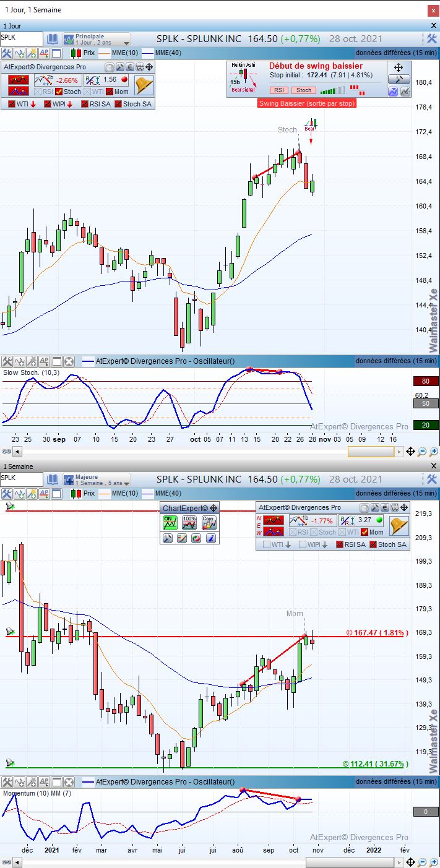Close the 1 Jour panel
This screenshot has width=440, height=868.
click(433, 26)
